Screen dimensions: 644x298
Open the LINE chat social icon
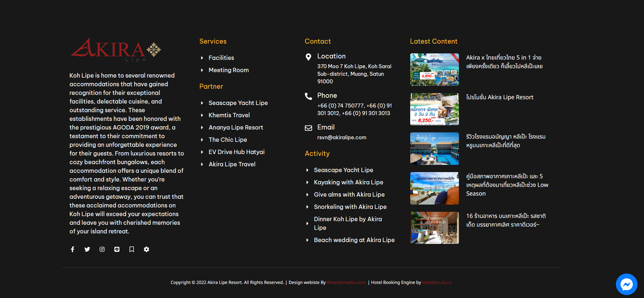[117, 249]
